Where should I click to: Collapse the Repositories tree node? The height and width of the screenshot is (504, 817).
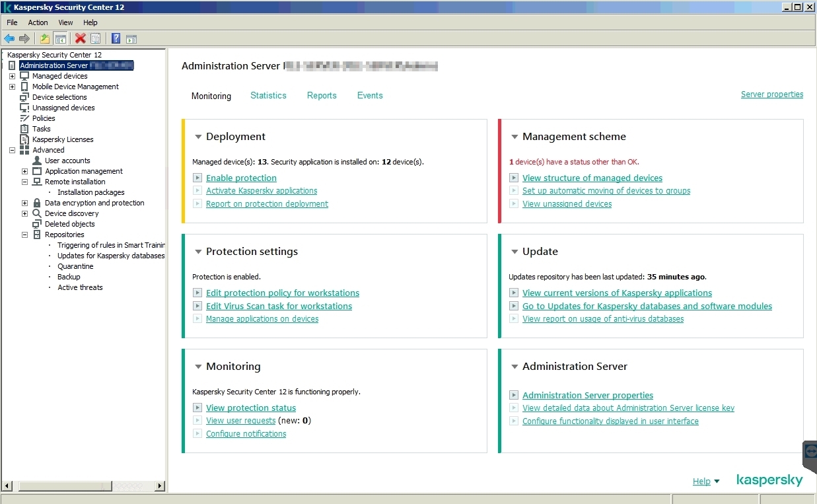(24, 234)
